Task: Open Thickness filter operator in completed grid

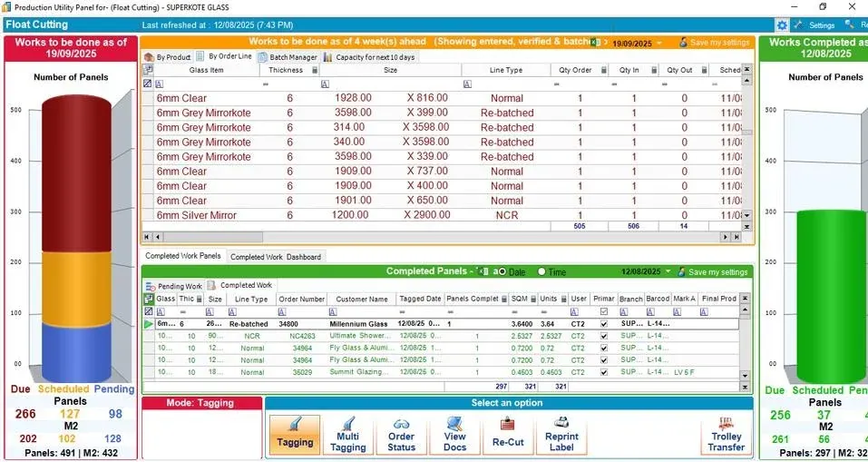Action: pos(182,312)
